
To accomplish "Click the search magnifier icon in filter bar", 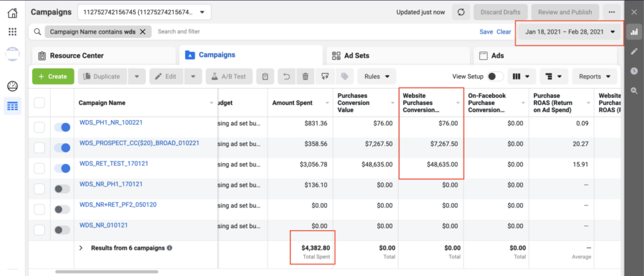I will [37, 31].
